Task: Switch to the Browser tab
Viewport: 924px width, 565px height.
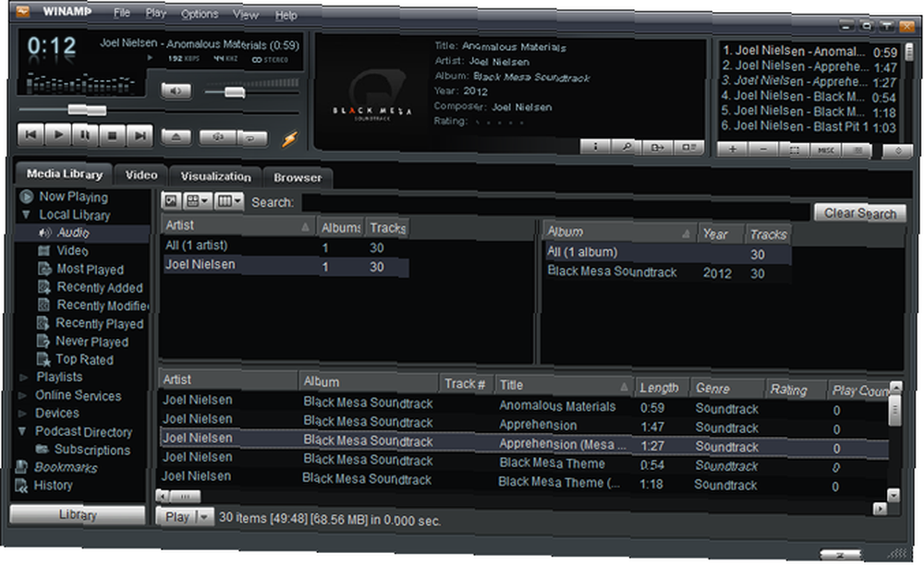Action: 298,178
